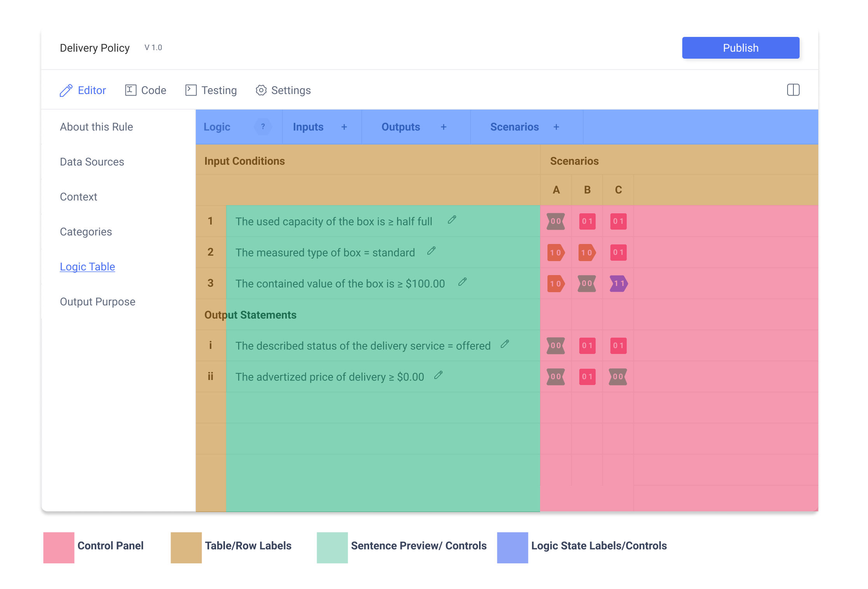The height and width of the screenshot is (589, 868).
Task: Toggle logic state label on scenario A row i
Action: [556, 345]
